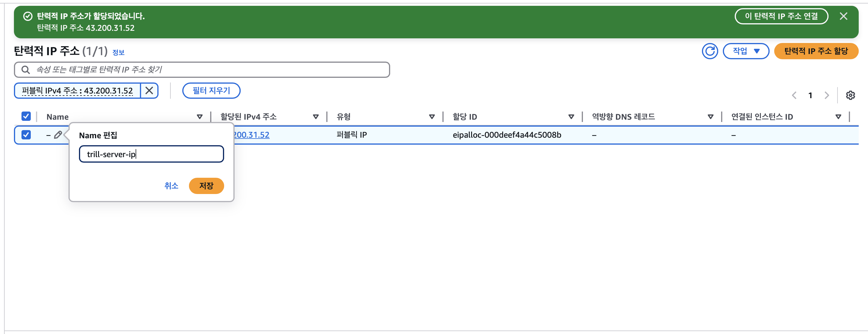868x334 pixels.
Task: Go to the next page arrow
Action: (x=826, y=95)
